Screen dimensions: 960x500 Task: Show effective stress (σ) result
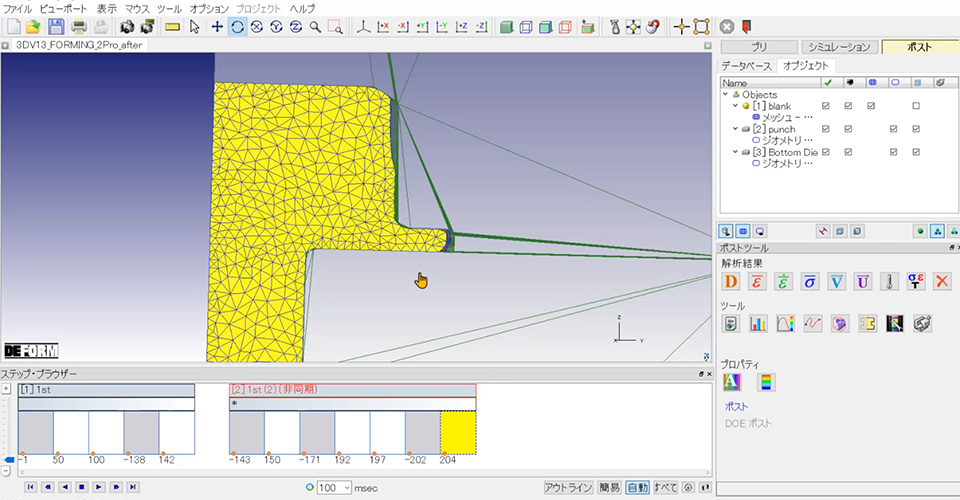coord(810,282)
